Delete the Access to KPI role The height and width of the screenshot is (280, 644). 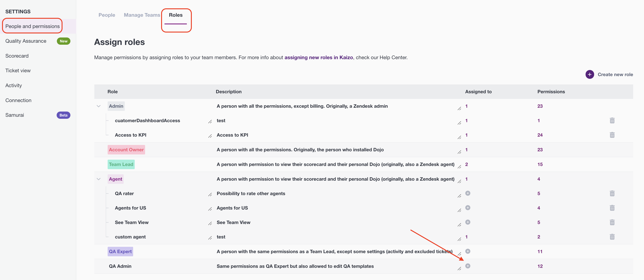(612, 135)
